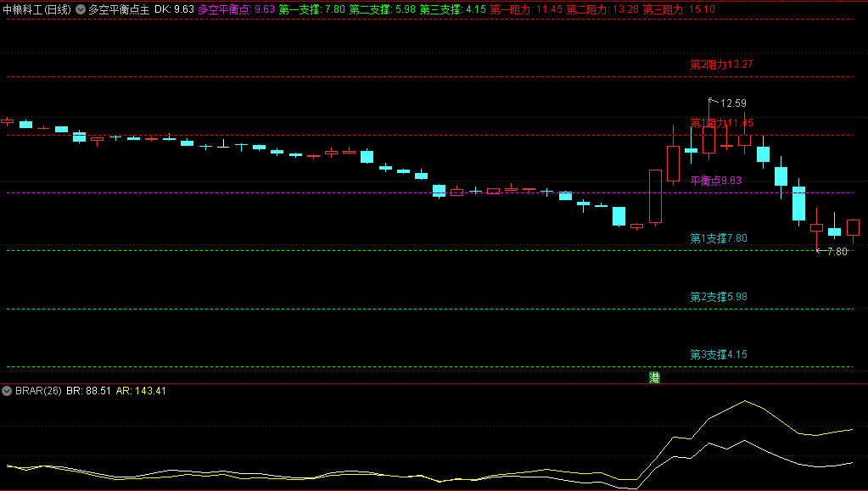Click the yellow AR line peak
The image size is (868, 491).
(x=745, y=401)
